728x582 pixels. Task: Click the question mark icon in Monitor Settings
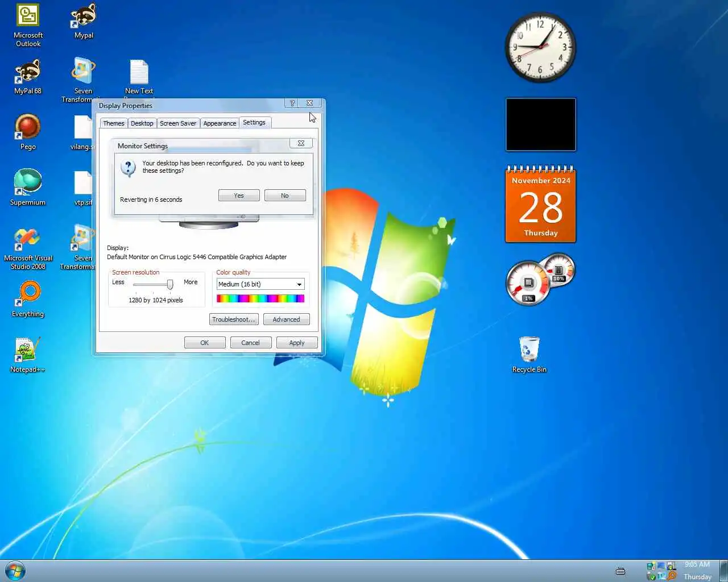tap(129, 168)
